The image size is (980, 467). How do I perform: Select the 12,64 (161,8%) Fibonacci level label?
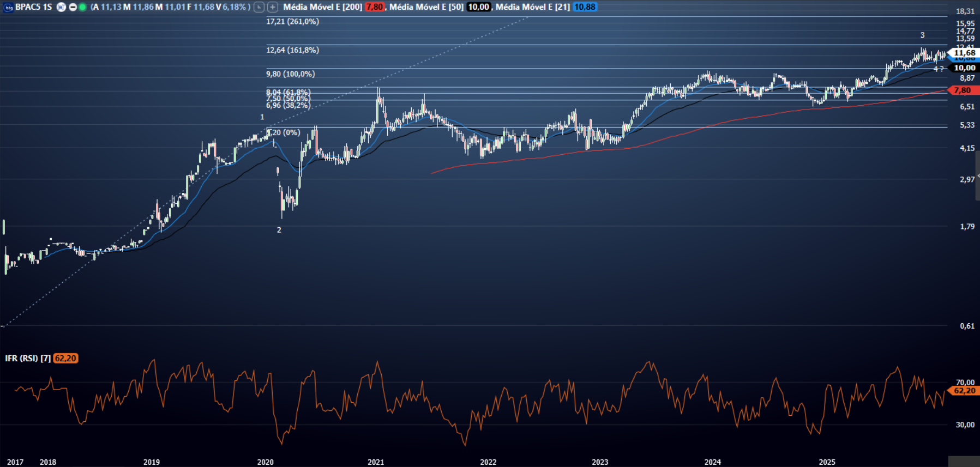[x=292, y=50]
